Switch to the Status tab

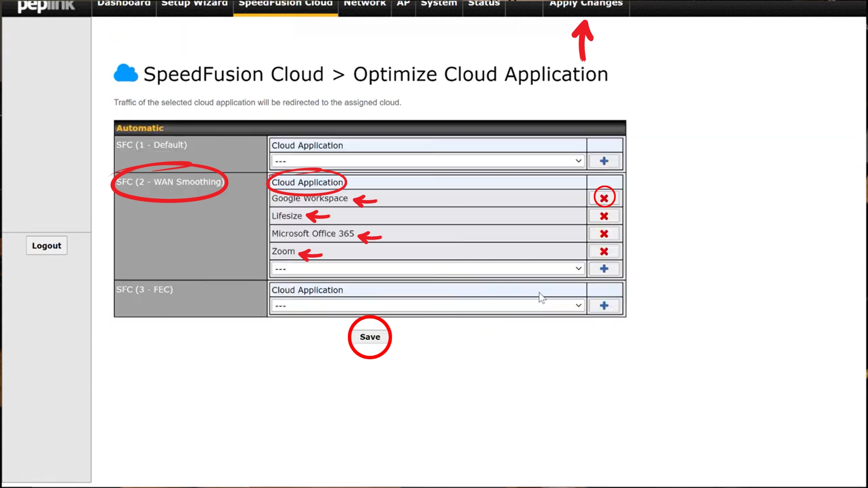click(x=484, y=5)
